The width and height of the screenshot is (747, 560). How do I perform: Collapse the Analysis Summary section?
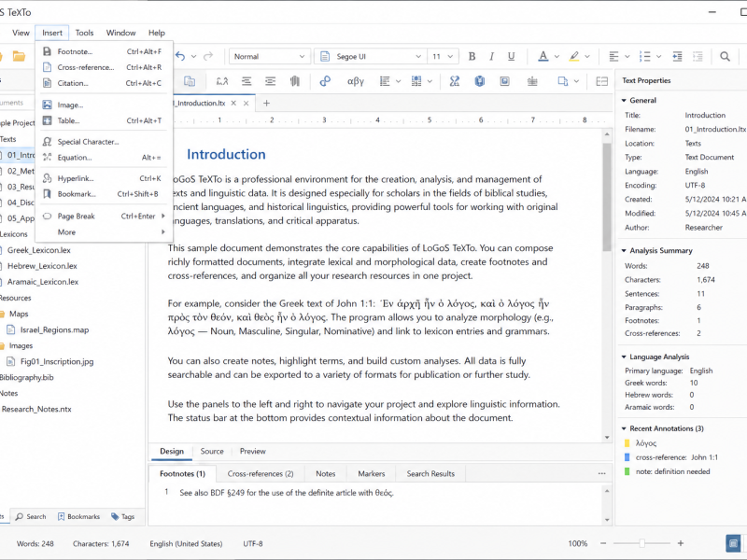[624, 250]
